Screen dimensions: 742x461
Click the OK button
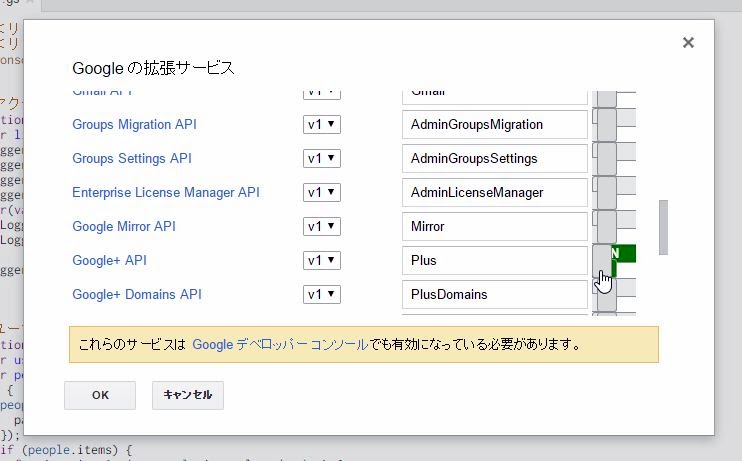coord(100,395)
